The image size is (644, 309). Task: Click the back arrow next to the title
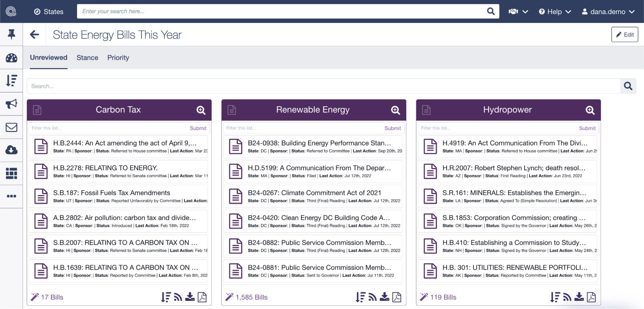click(x=34, y=34)
